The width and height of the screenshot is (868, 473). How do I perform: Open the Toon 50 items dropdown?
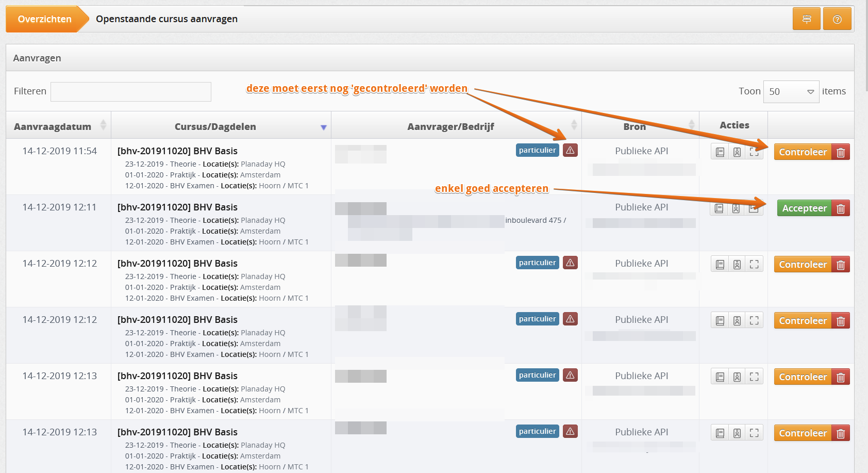click(x=791, y=91)
